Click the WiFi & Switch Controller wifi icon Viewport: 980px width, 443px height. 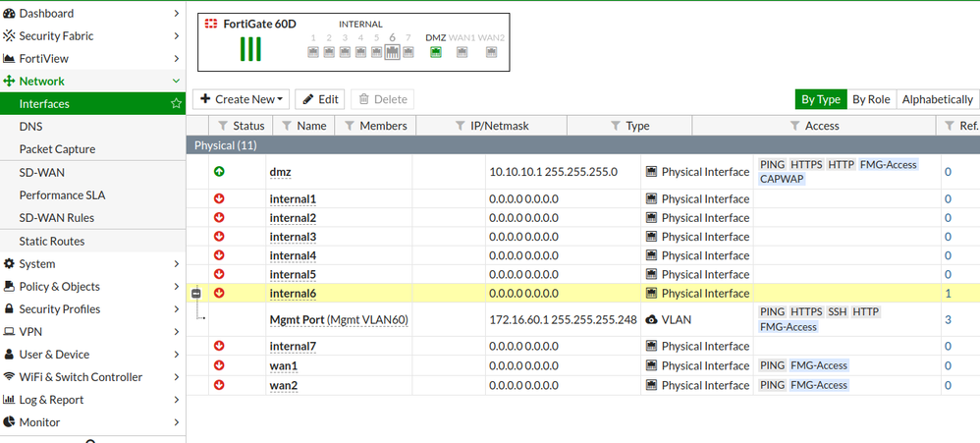tap(9, 377)
